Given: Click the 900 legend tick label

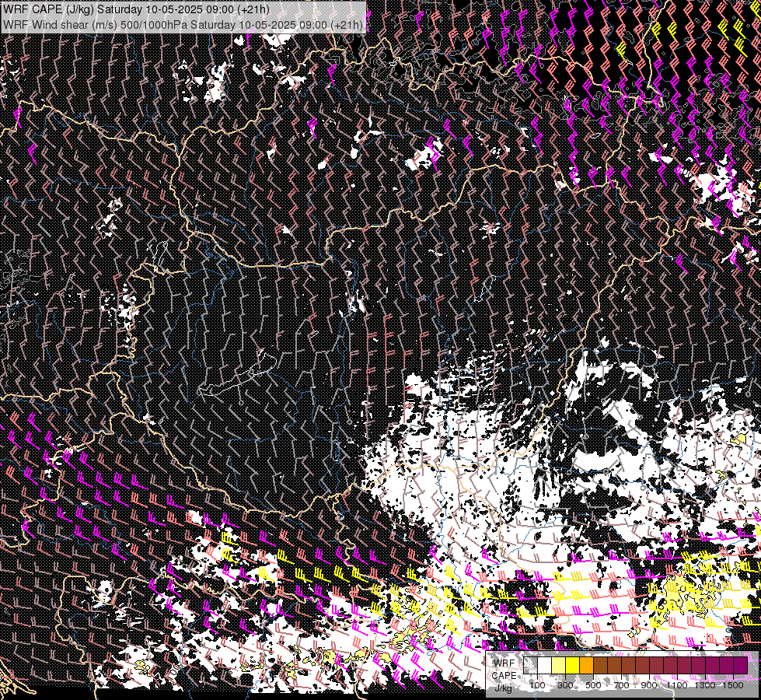Looking at the screenshot, I should tap(649, 685).
